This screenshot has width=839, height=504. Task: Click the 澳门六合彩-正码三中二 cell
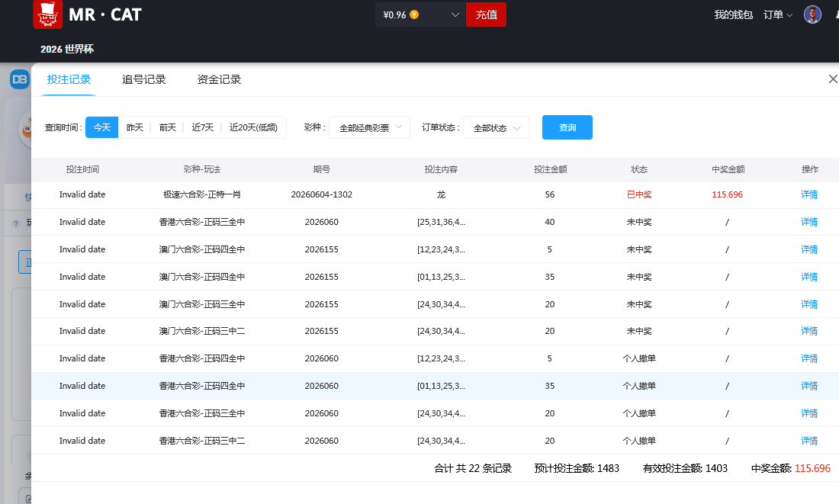pyautogui.click(x=201, y=331)
